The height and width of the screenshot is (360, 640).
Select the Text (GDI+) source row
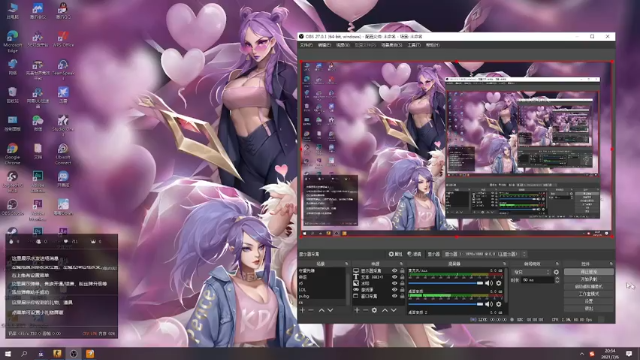[378, 277]
